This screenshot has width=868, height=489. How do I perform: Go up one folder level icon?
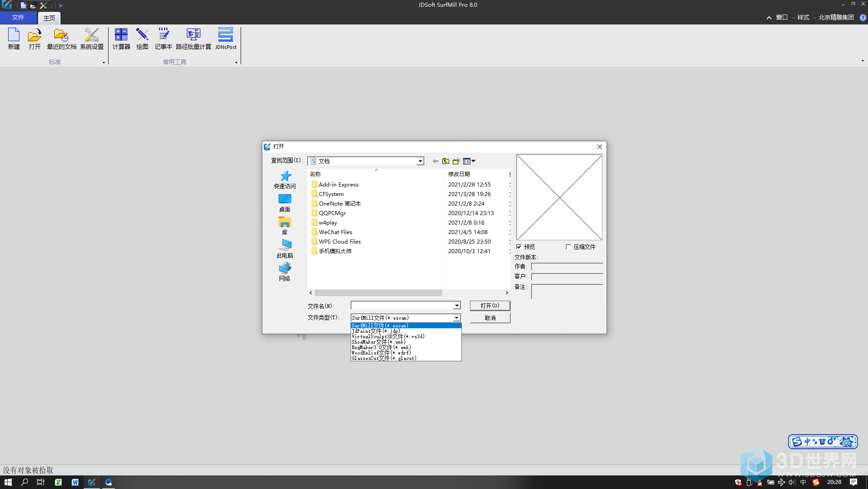point(446,161)
